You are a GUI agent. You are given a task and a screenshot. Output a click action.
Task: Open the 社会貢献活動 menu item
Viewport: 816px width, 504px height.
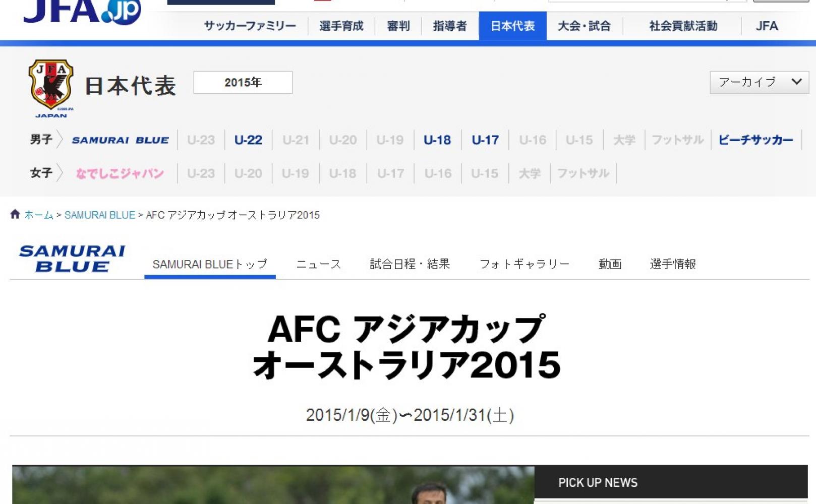[683, 26]
